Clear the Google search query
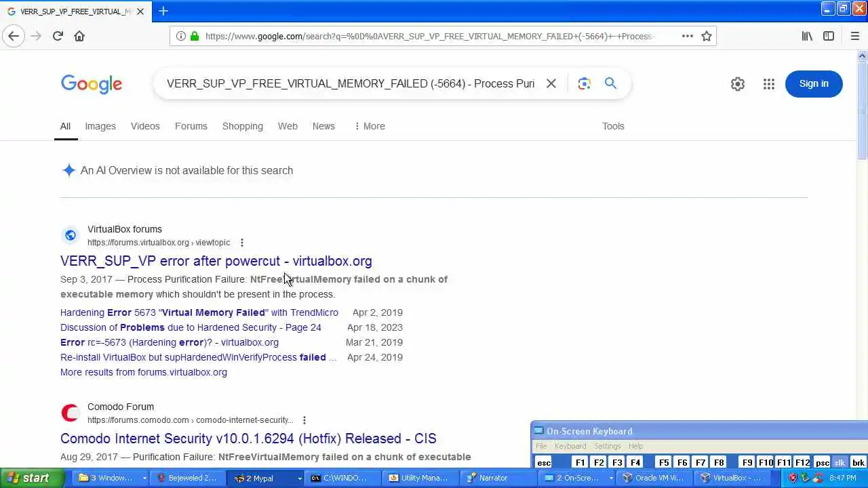This screenshot has height=488, width=868. click(x=551, y=83)
